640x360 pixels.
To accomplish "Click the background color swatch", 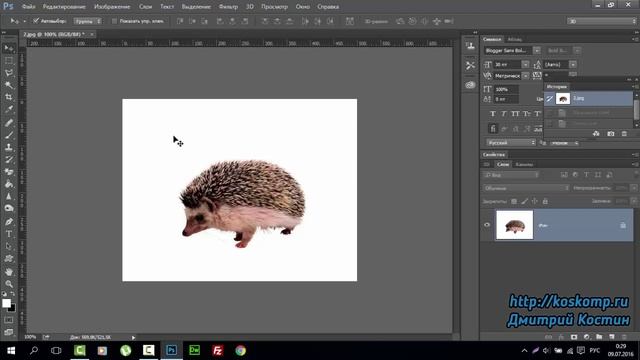I will (x=12, y=308).
